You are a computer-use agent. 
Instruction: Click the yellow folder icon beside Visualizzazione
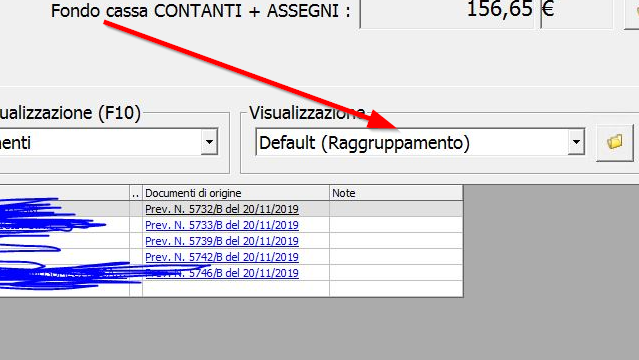point(615,142)
